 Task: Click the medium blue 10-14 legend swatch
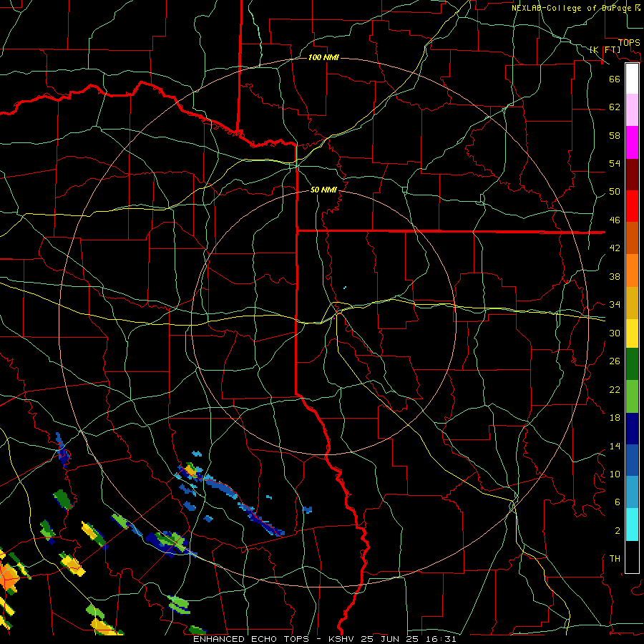pyautogui.click(x=632, y=460)
